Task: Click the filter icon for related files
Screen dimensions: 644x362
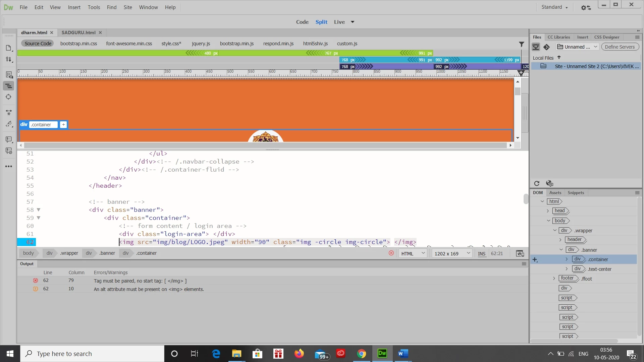Action: coord(522,44)
